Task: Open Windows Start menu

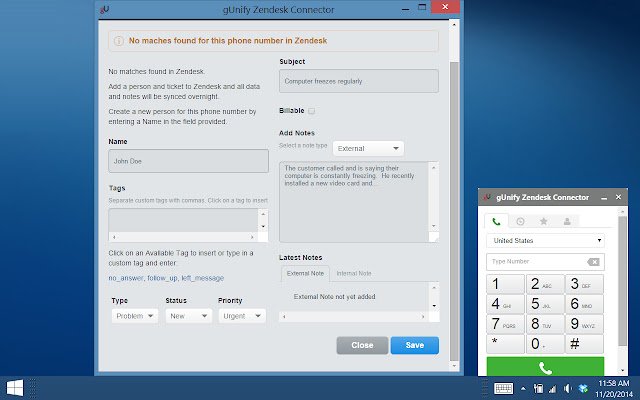Action: [16, 387]
